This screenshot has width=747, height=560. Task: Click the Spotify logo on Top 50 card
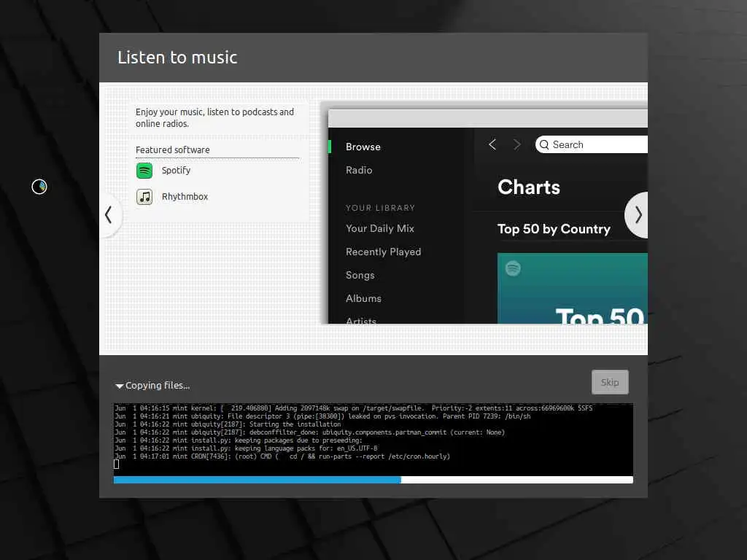(x=513, y=268)
